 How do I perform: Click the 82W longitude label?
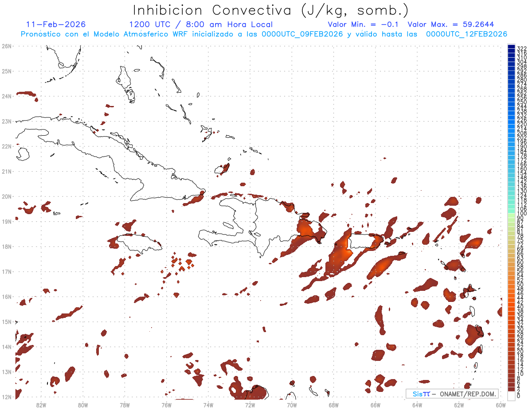point(41,405)
